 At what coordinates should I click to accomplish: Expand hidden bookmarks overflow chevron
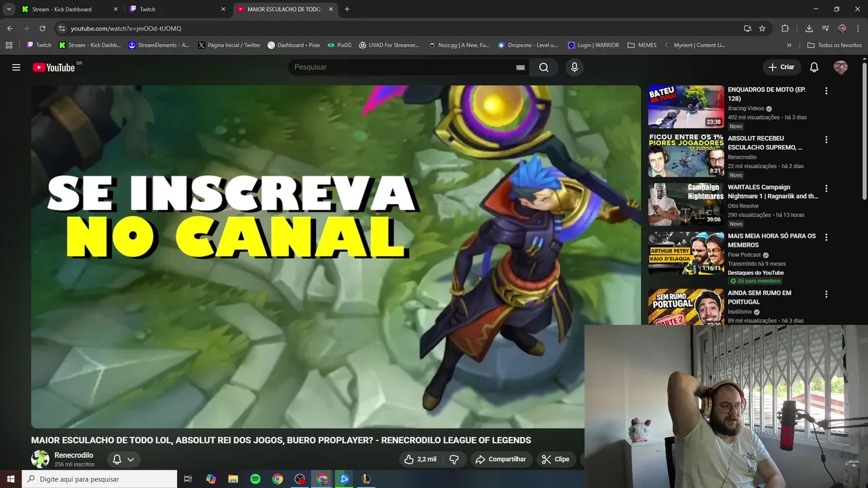coord(789,45)
